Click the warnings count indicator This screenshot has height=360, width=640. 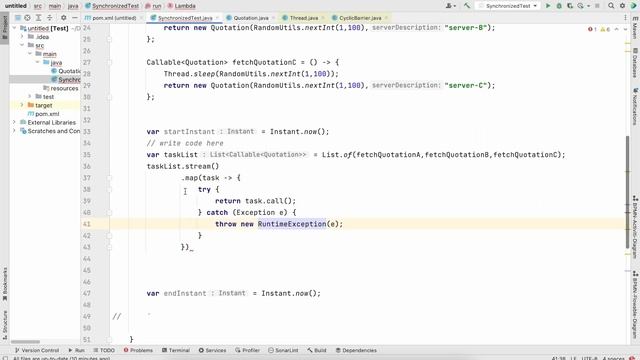click(605, 29)
